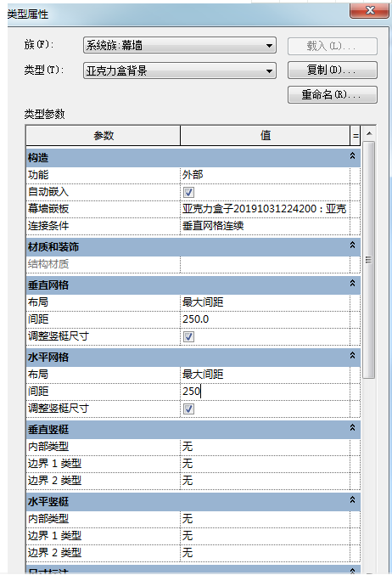Click the 垂直网格 间距 value 250.0 field

point(265,319)
